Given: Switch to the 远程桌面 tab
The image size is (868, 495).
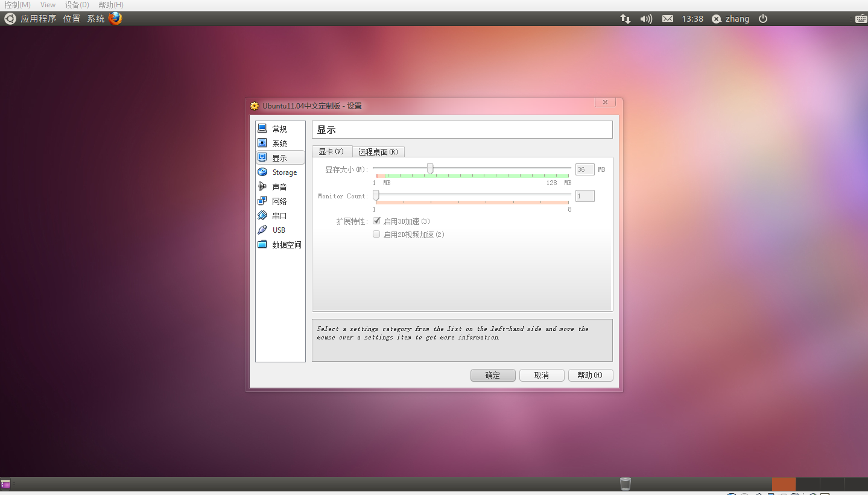Looking at the screenshot, I should point(378,152).
